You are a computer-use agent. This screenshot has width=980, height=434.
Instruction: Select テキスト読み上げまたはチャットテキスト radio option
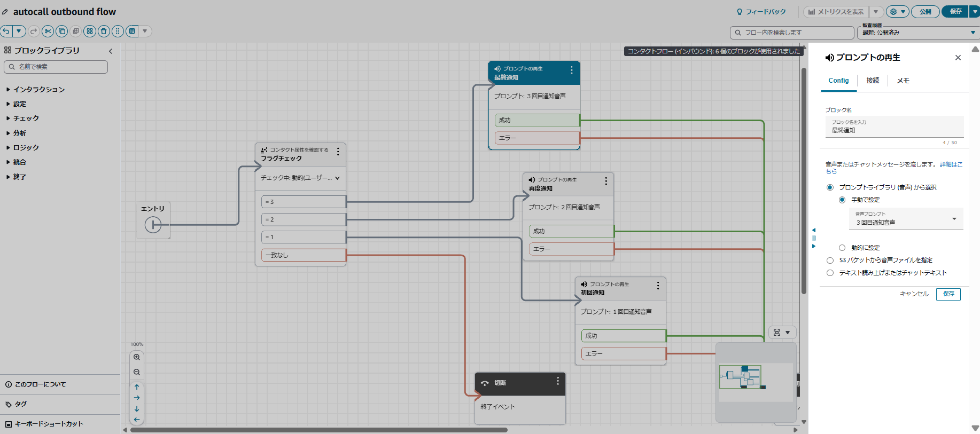click(x=830, y=273)
